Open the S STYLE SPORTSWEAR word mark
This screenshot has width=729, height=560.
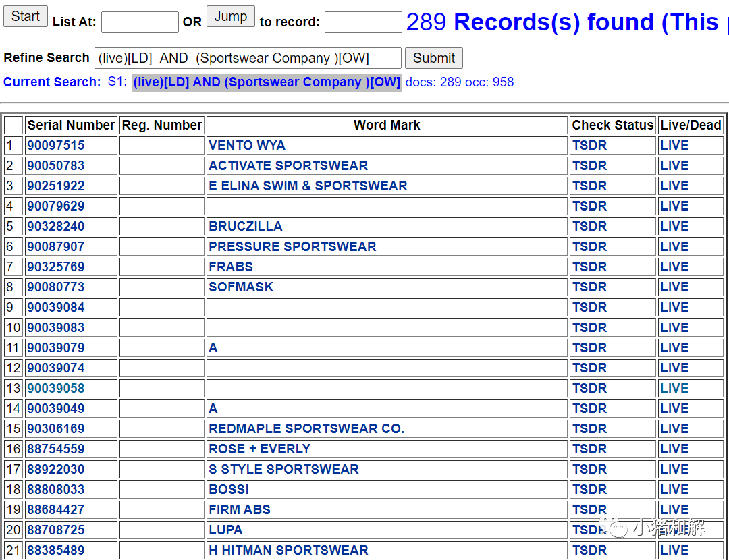283,469
